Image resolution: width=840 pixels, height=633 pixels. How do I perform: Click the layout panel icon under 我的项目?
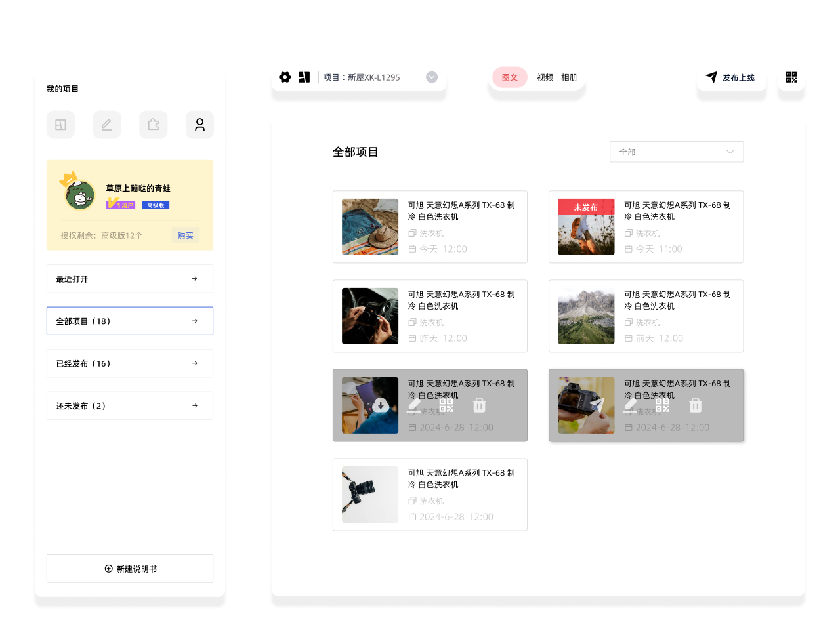[x=60, y=125]
